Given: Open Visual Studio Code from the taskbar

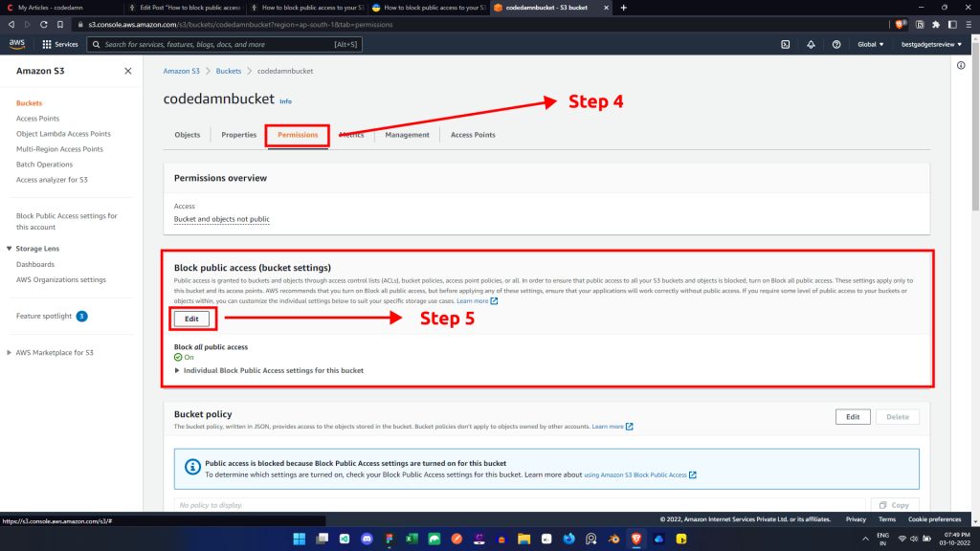Looking at the screenshot, I should click(345, 539).
